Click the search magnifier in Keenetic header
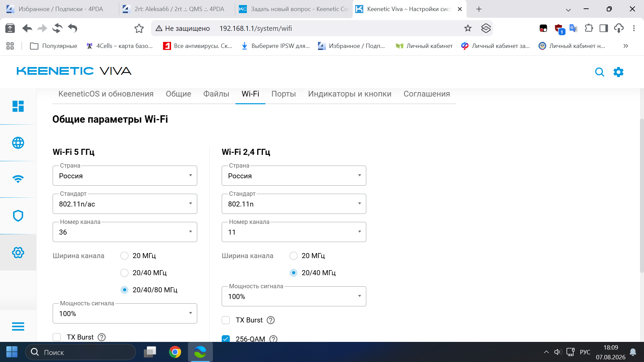This screenshot has width=644, height=362. click(x=599, y=72)
